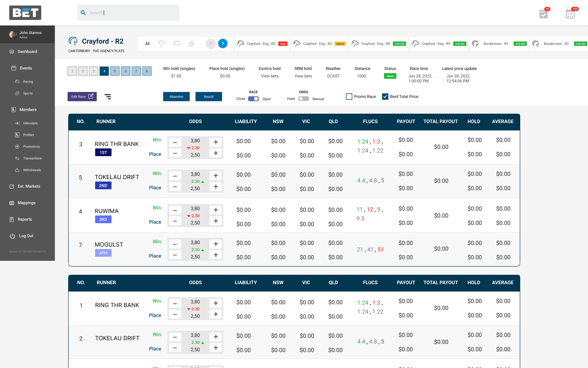Image resolution: width=588 pixels, height=368 pixels.
Task: Click the Search input field
Action: [131, 13]
